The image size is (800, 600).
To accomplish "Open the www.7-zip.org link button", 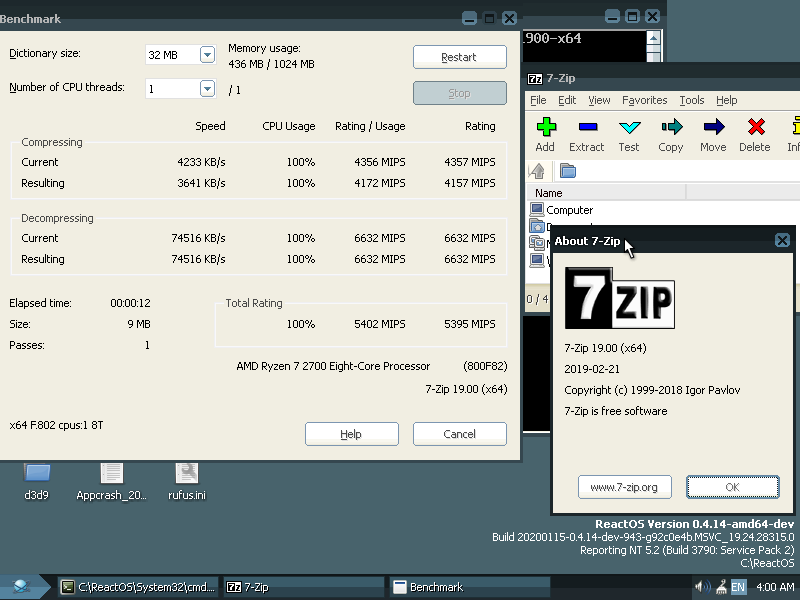I will click(x=624, y=487).
